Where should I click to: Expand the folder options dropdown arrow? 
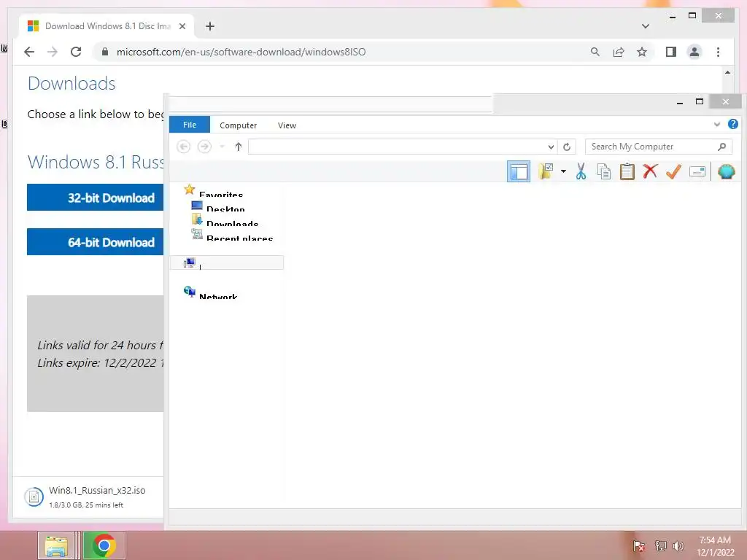pyautogui.click(x=563, y=171)
